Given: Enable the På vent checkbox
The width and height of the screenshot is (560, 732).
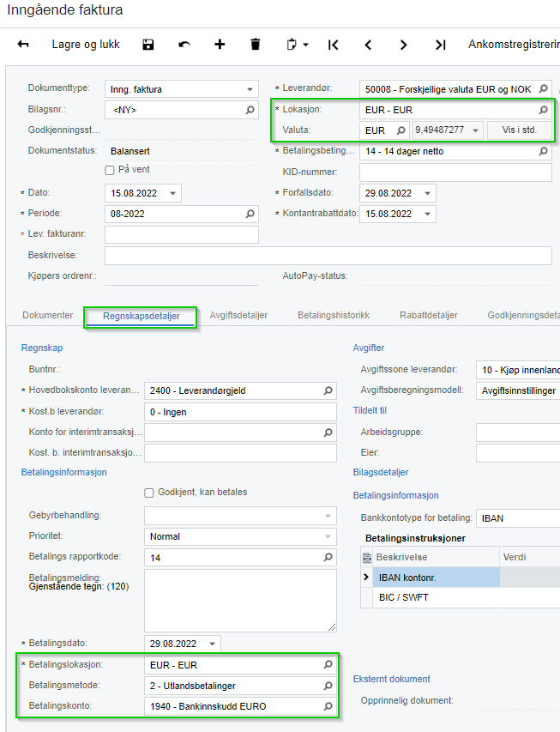Looking at the screenshot, I should coord(110,170).
